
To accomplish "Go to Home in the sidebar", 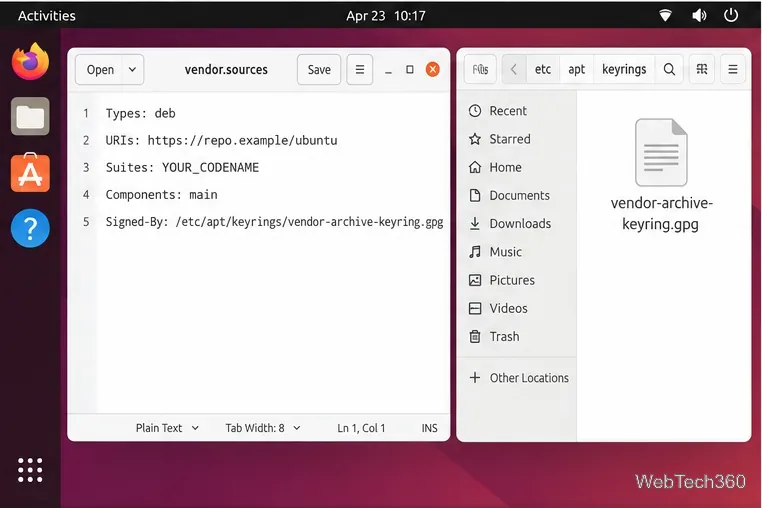I will (x=516, y=167).
